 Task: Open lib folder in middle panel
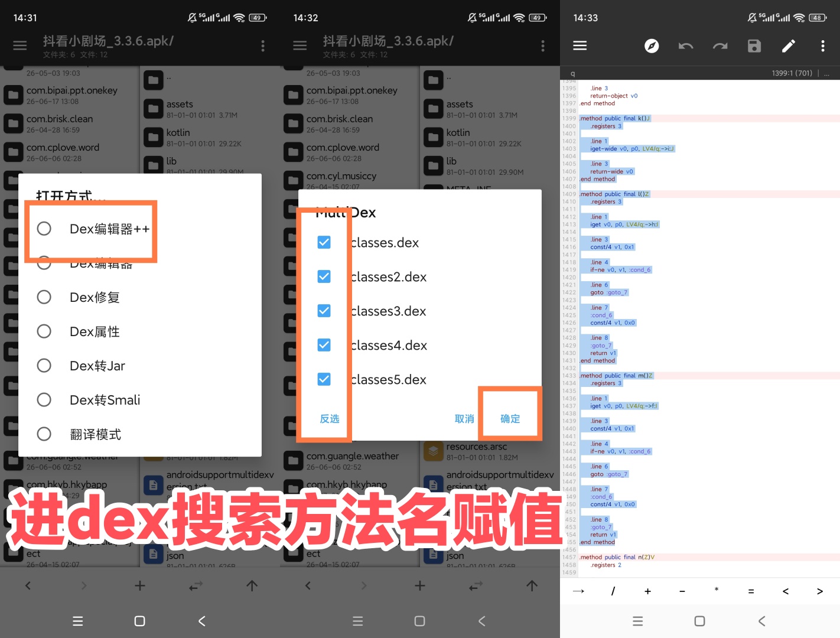[490, 165]
